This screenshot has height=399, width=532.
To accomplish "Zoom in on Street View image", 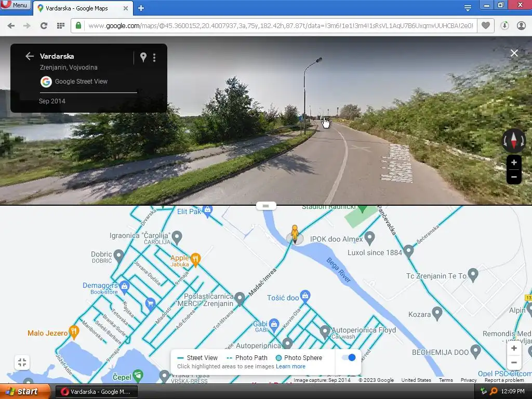I will pos(514,163).
